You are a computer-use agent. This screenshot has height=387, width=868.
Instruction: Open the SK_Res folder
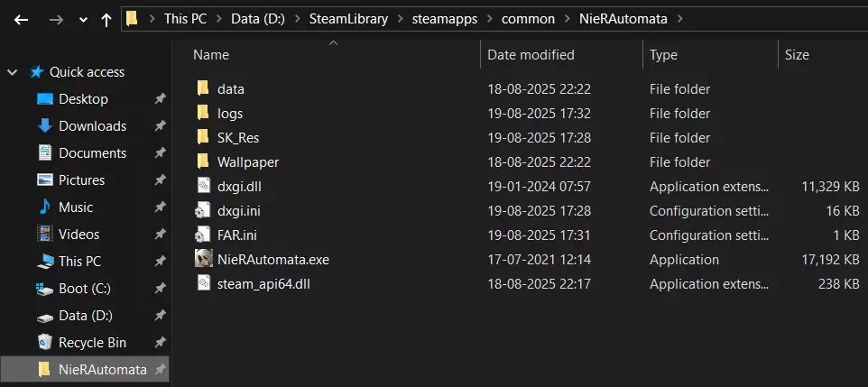point(239,138)
